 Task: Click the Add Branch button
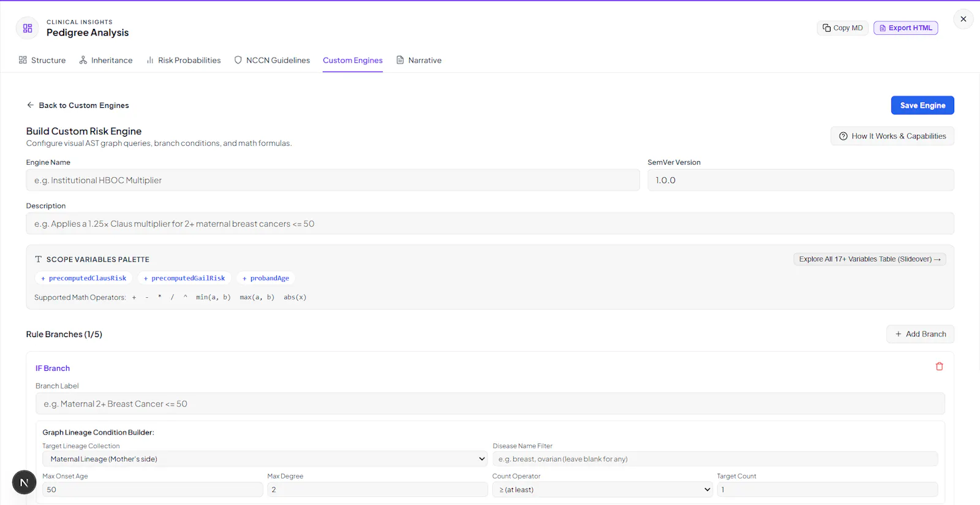[920, 334]
